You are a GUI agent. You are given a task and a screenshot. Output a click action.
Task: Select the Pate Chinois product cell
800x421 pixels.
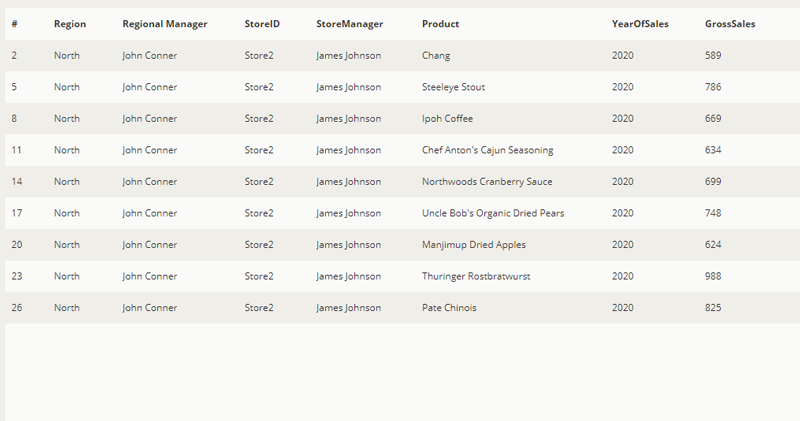[x=449, y=308]
